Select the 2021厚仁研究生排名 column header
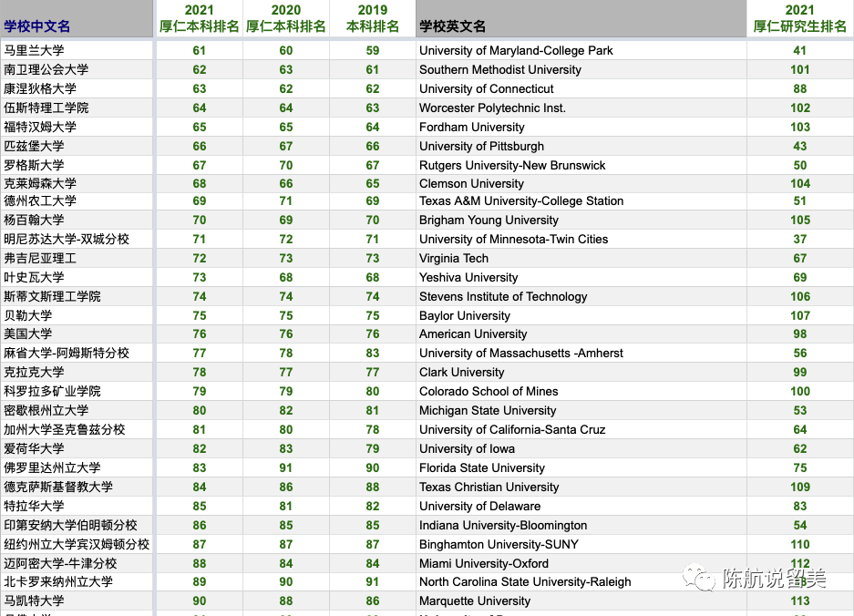Image resolution: width=854 pixels, height=616 pixels. [x=800, y=16]
